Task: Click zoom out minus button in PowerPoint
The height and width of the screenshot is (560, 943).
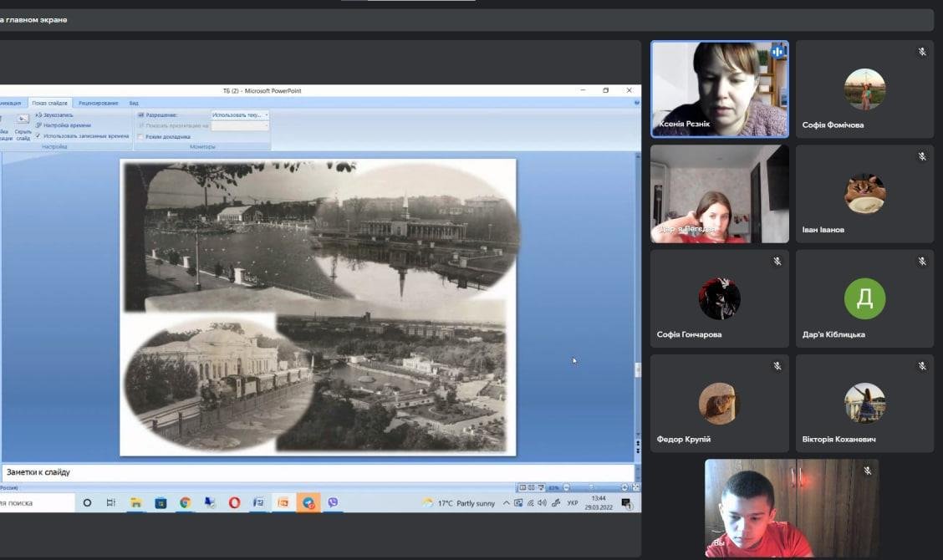Action: click(x=566, y=487)
